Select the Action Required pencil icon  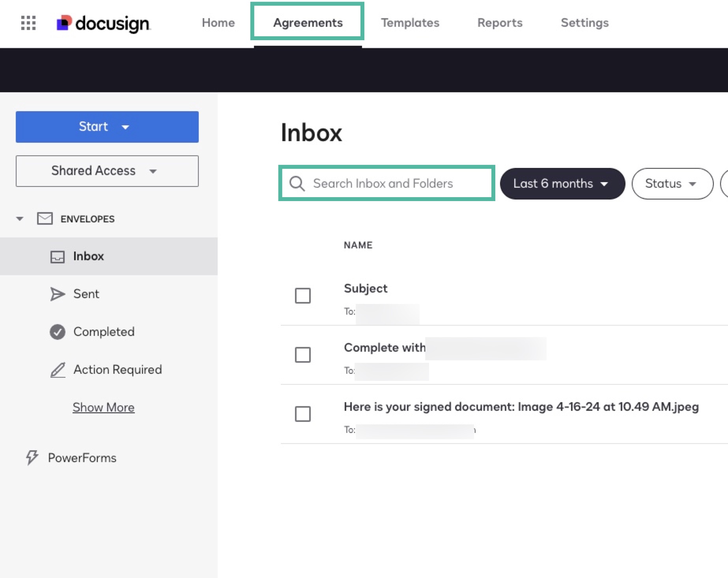(58, 370)
